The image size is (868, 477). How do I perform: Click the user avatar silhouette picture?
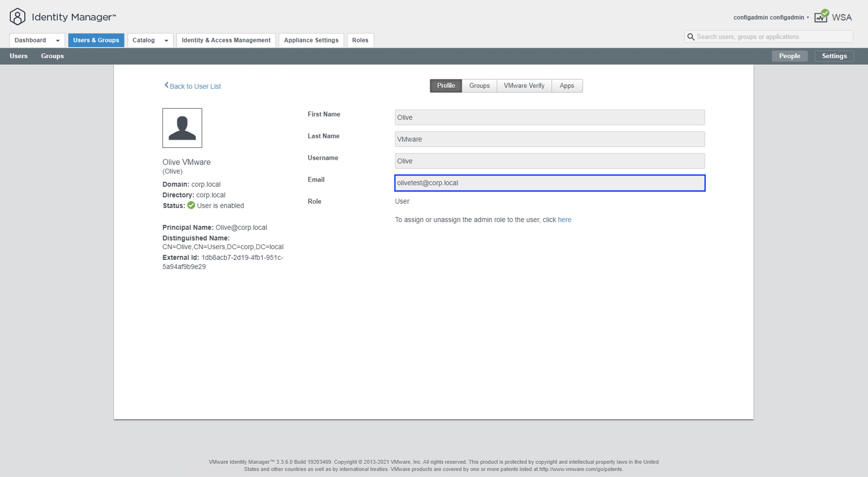click(182, 128)
